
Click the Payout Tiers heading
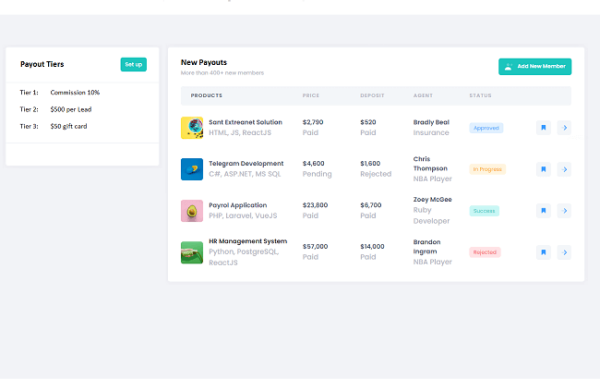pyautogui.click(x=42, y=64)
